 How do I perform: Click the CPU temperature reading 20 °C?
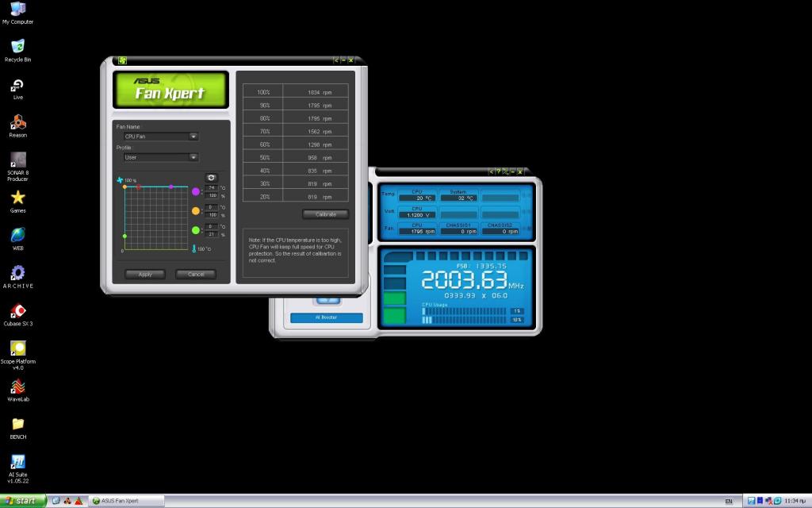point(417,198)
